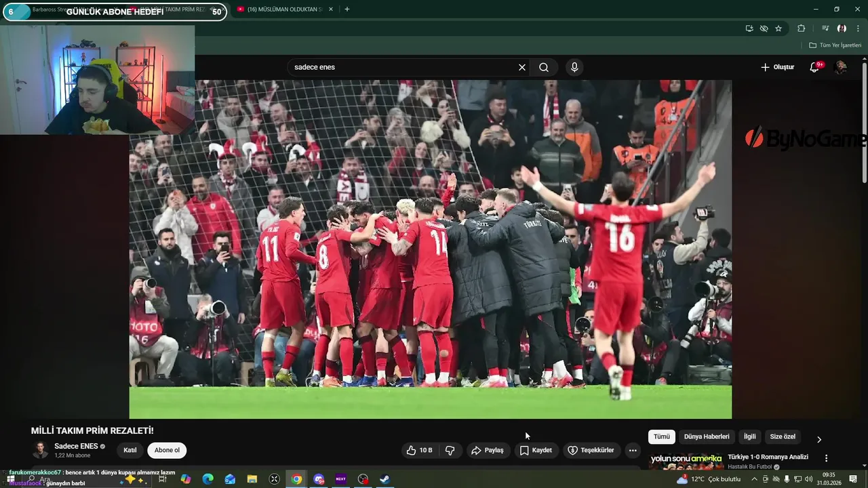Dislike the video with the thumbs-down
Image resolution: width=868 pixels, height=488 pixels.
coord(450,450)
